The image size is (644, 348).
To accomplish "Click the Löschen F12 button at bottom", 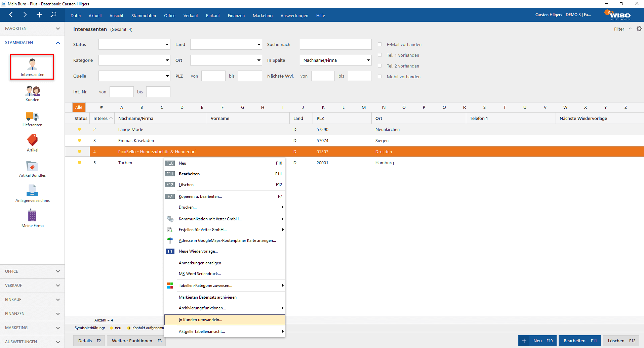I will click(621, 341).
